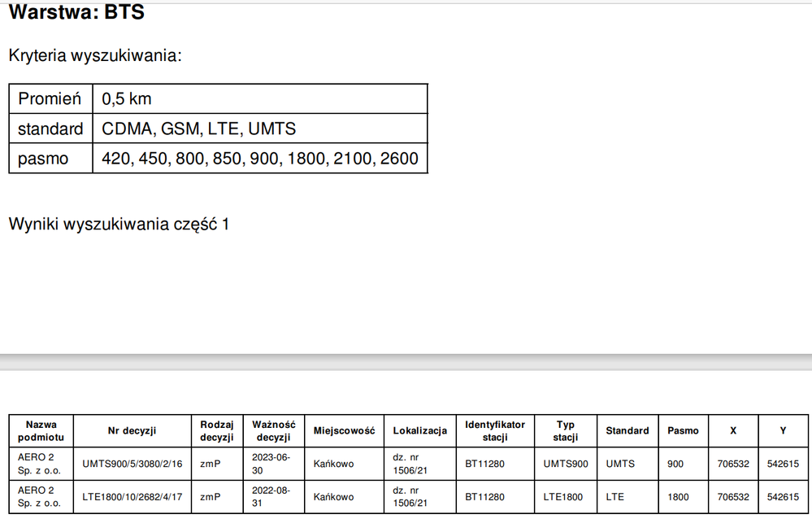Click station ID BT11280 in UMTS row
The image size is (812, 519).
484,464
